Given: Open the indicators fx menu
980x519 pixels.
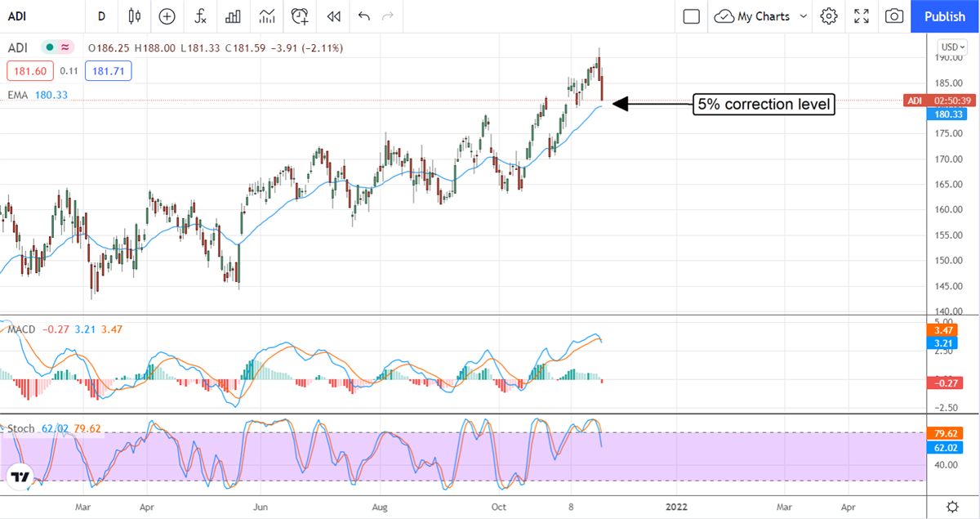Looking at the screenshot, I should coord(200,16).
